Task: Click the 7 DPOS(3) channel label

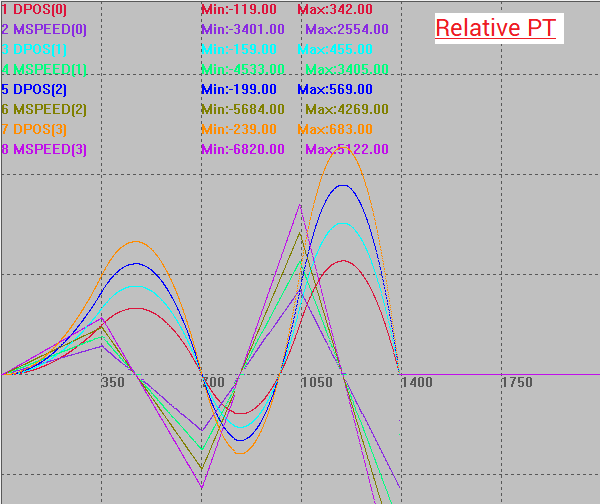Action: click(x=34, y=129)
